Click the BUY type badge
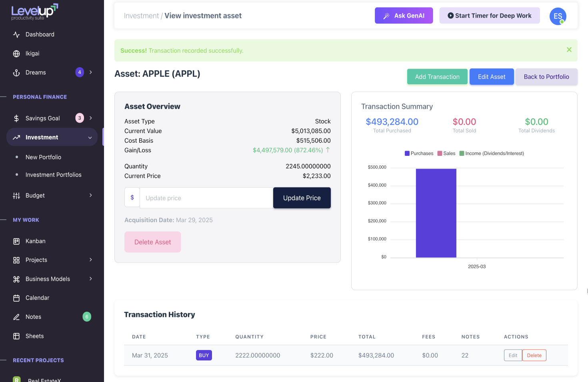The width and height of the screenshot is (588, 382). click(204, 355)
